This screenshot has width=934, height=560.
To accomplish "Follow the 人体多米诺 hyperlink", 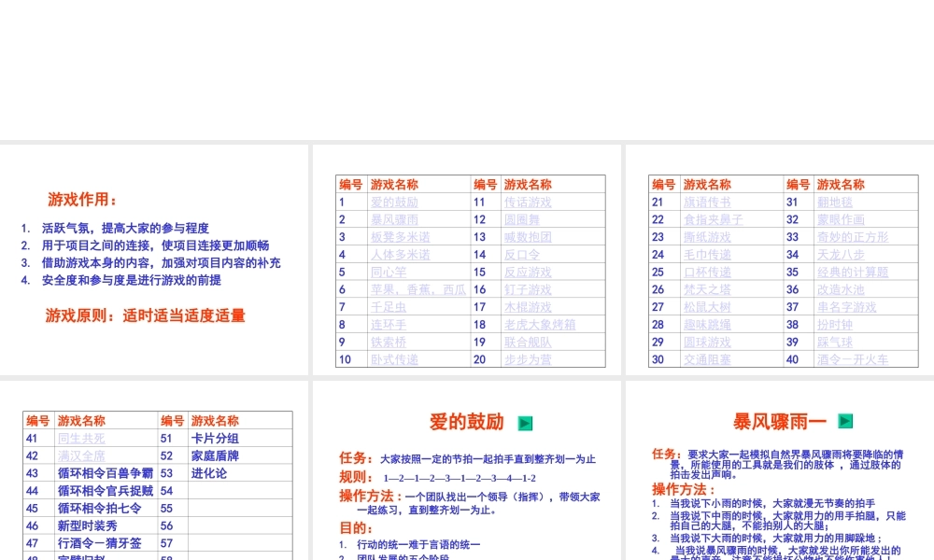I will [x=401, y=255].
